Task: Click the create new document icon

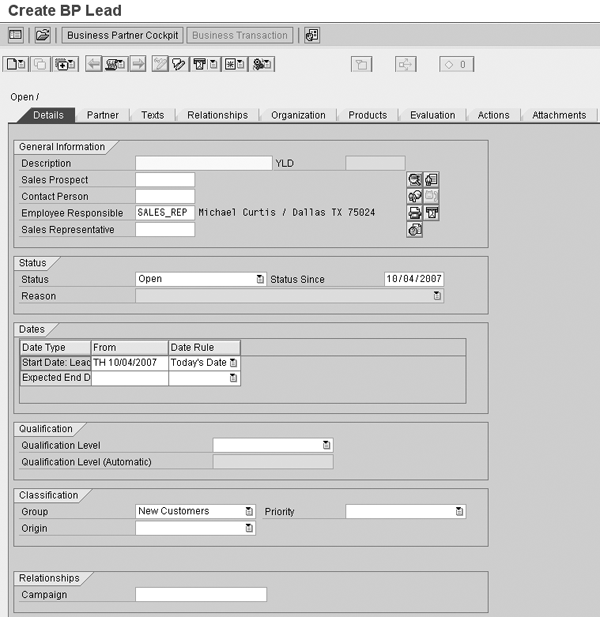Action: [12, 64]
